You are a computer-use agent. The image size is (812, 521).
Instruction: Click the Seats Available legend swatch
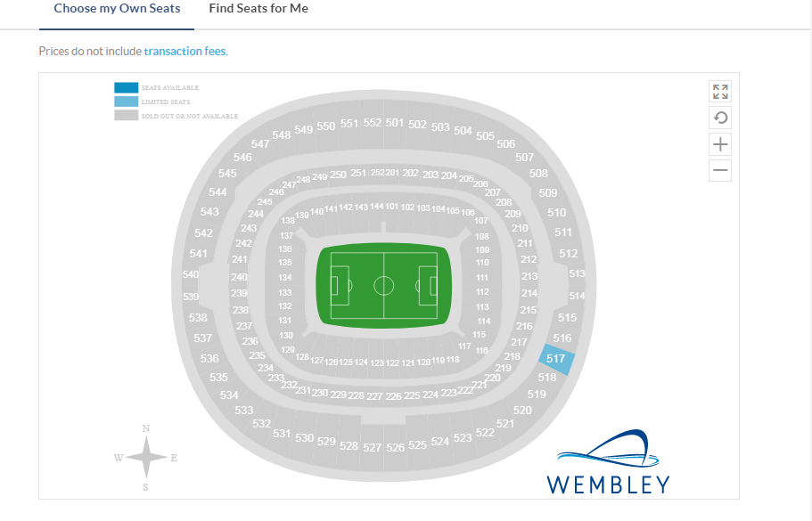pyautogui.click(x=126, y=87)
